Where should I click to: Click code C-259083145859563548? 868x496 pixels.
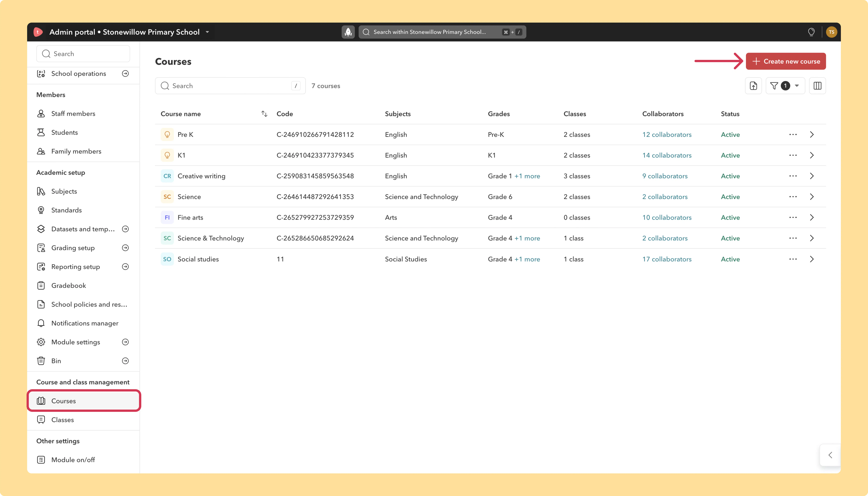click(x=315, y=176)
